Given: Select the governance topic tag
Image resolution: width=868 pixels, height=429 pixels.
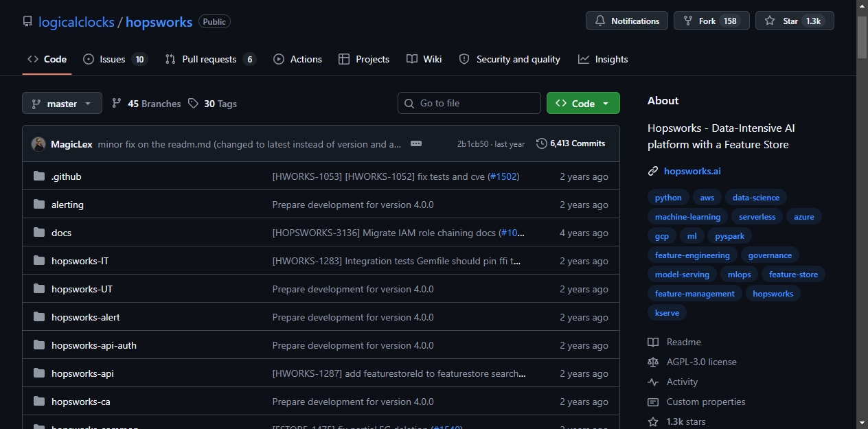Looking at the screenshot, I should [770, 255].
